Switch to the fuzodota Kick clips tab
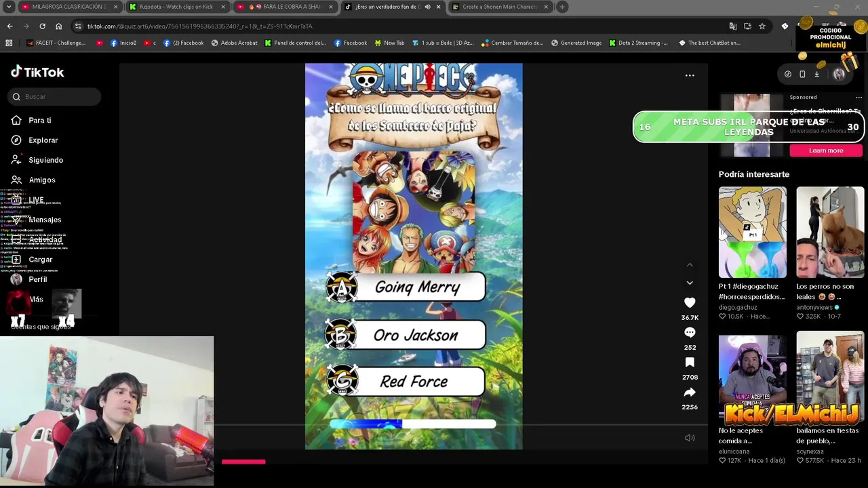The image size is (868, 488). pyautogui.click(x=176, y=7)
